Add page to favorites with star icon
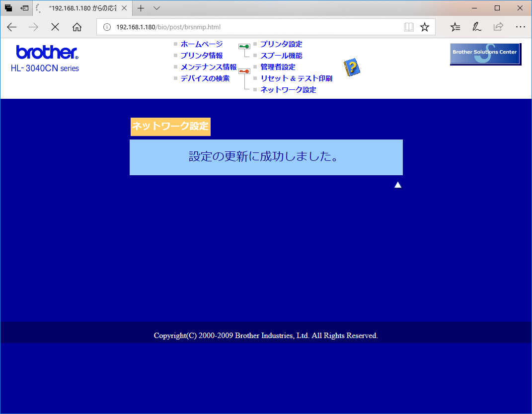 (425, 27)
